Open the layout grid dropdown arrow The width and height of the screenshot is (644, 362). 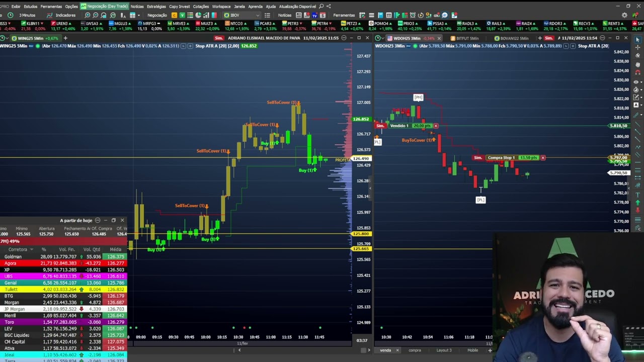click(138, 15)
